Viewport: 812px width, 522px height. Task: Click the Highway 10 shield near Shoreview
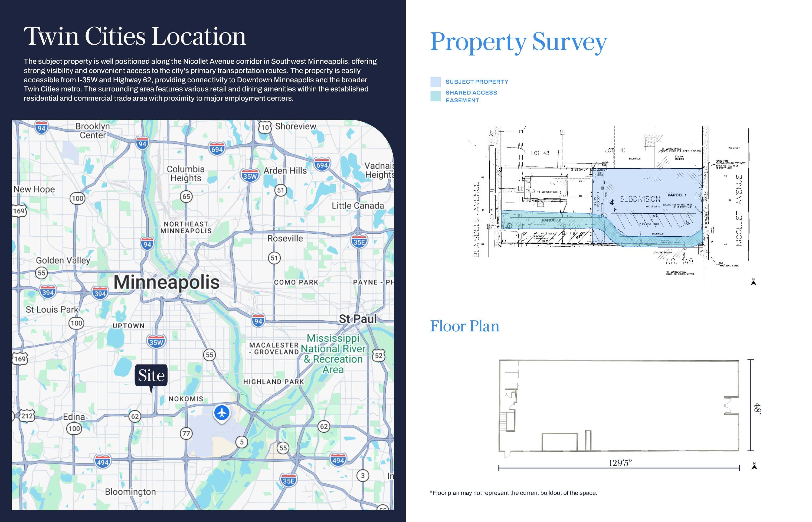(x=265, y=128)
